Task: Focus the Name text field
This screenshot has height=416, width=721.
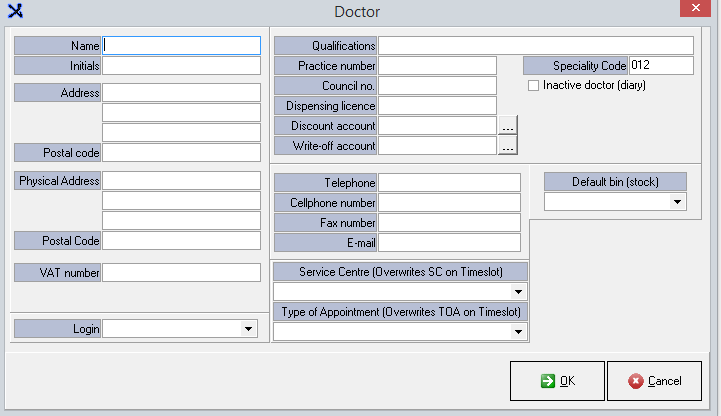Action: point(181,45)
